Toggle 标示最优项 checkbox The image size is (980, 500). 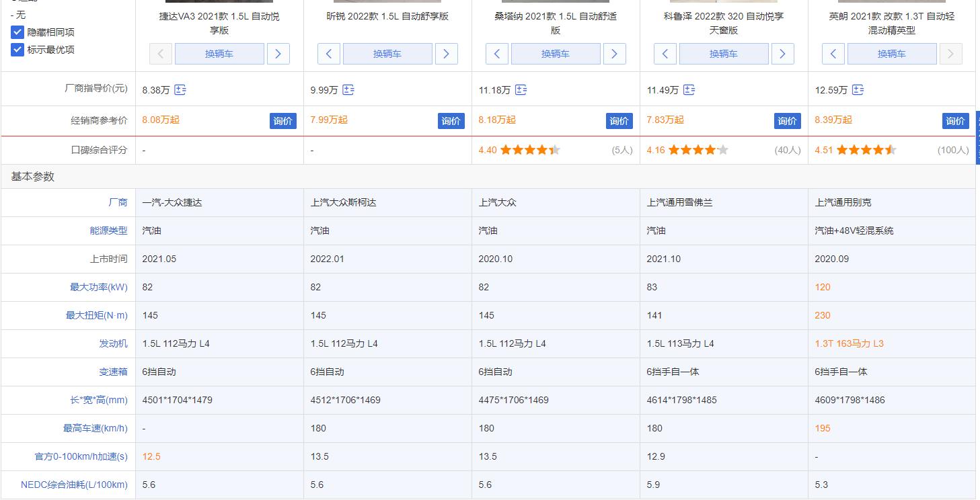[17, 50]
